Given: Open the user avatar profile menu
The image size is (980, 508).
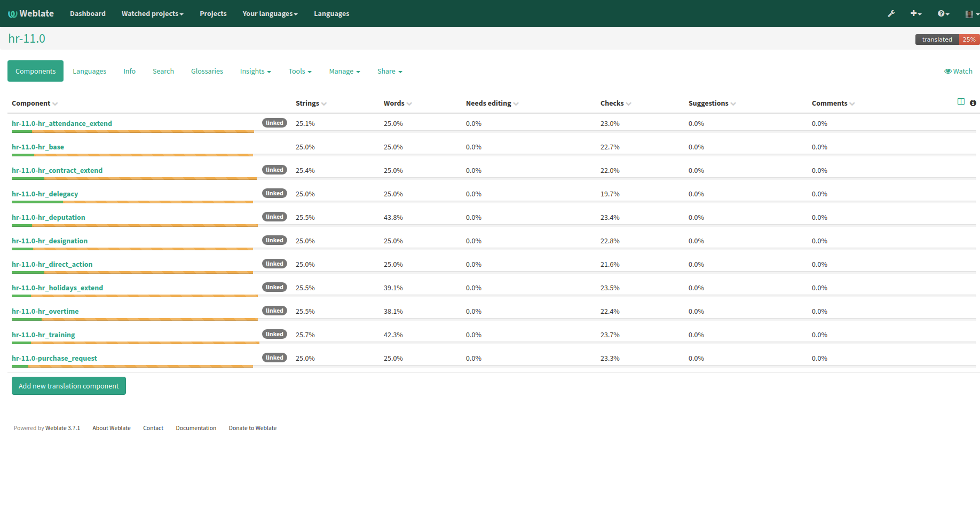Looking at the screenshot, I should 971,14.
